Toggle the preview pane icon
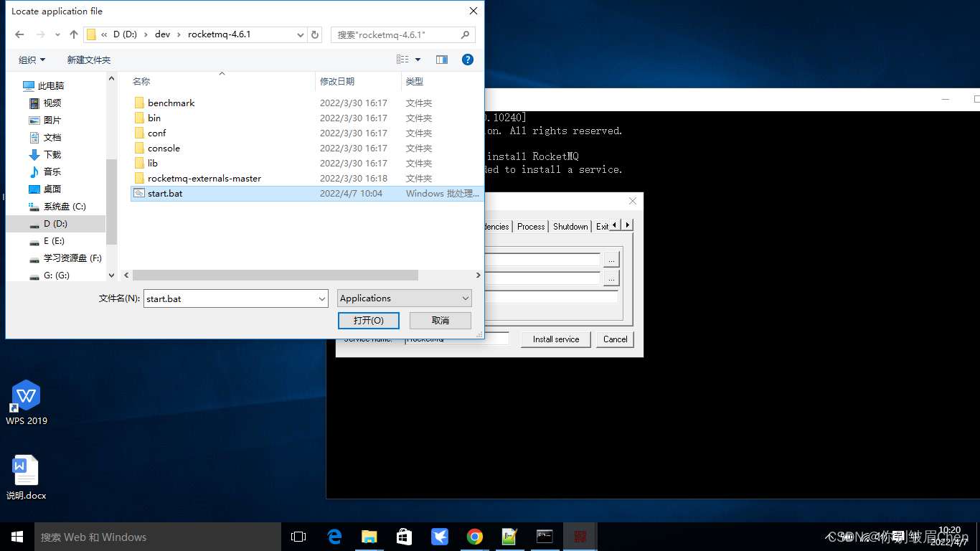The width and height of the screenshot is (980, 551). pyautogui.click(x=442, y=60)
